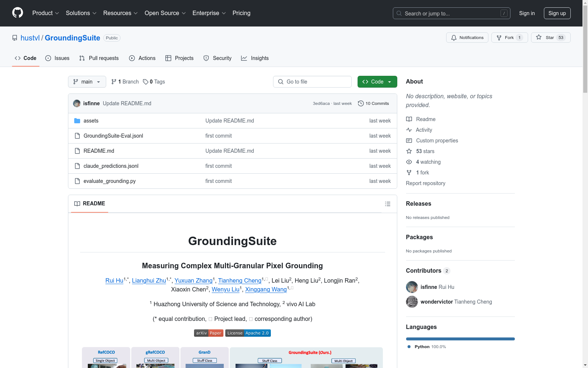Viewport: 588px width, 368px height.
Task: Click the Sign up button
Action: pyautogui.click(x=557, y=13)
